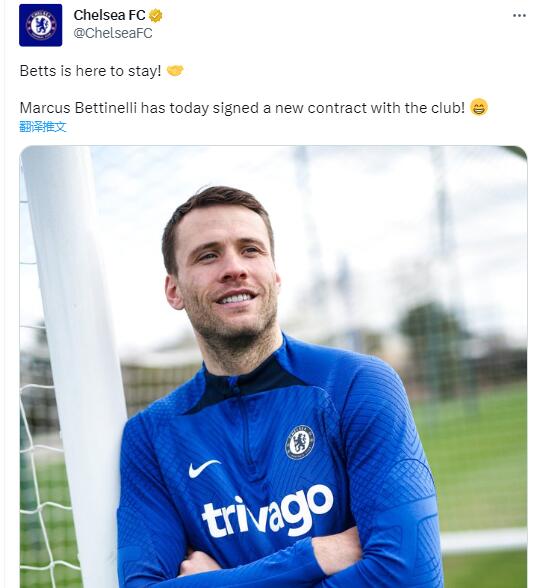Select the grinning face emoji
This screenshot has height=588, width=540.
(479, 107)
